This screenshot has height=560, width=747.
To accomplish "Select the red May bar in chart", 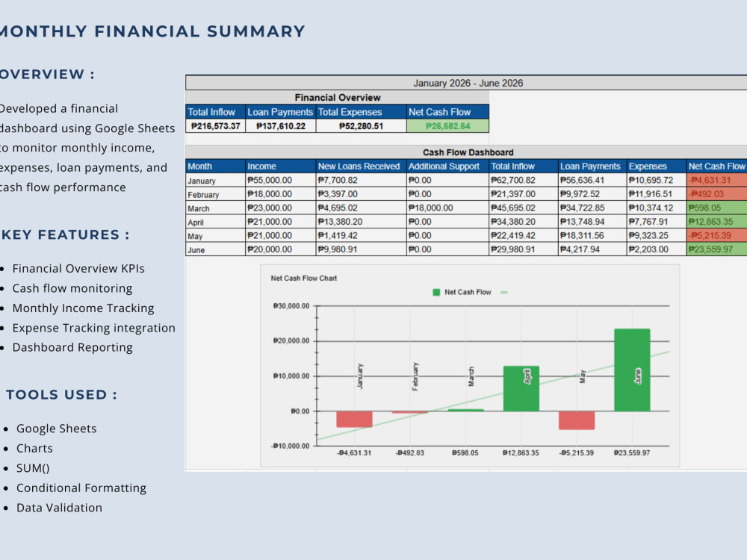I will pyautogui.click(x=577, y=420).
